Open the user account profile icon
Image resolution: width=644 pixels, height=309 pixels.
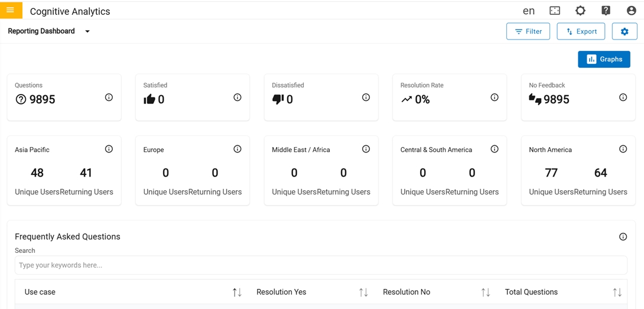[631, 11]
